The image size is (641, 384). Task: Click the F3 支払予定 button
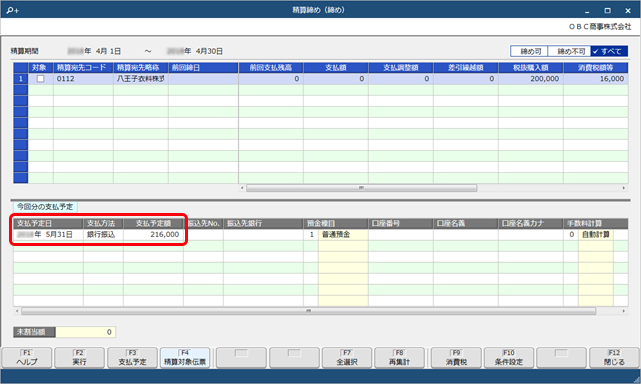coord(132,358)
